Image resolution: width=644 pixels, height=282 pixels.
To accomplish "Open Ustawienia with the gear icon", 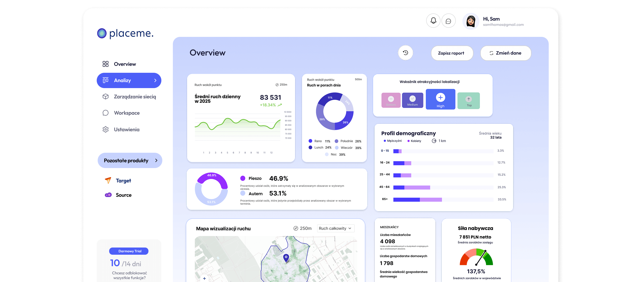I will (x=106, y=129).
